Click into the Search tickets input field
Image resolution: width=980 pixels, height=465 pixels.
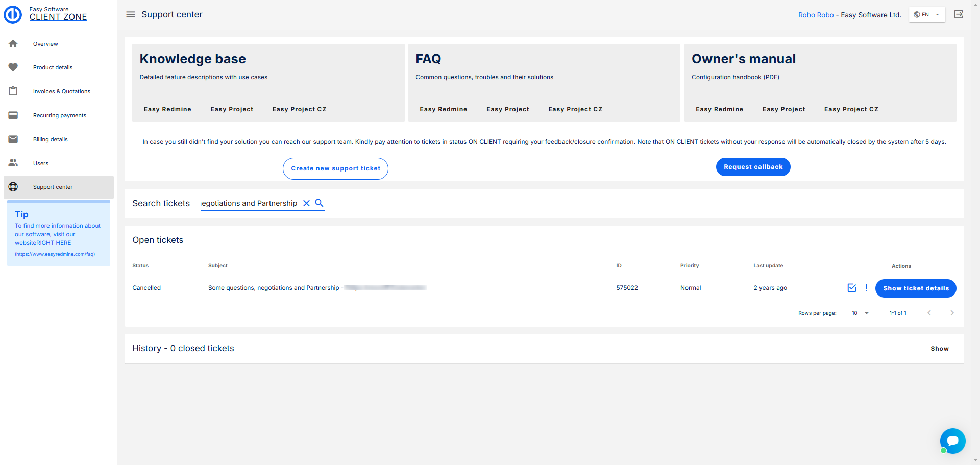coord(249,203)
